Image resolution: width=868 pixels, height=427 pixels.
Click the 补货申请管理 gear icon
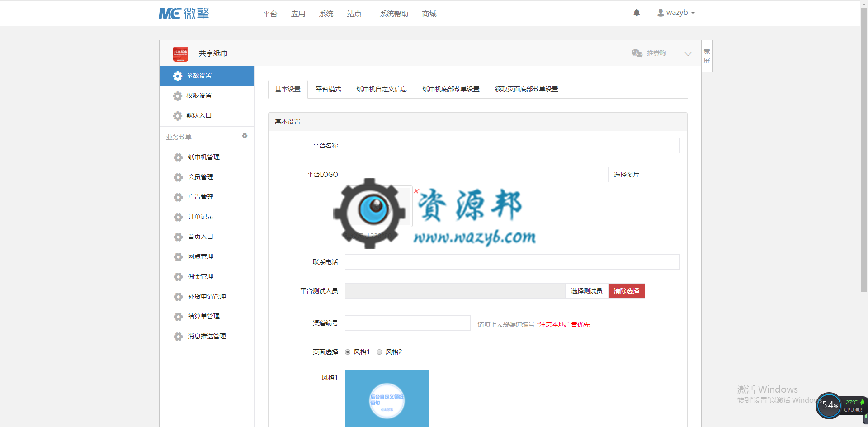(179, 297)
